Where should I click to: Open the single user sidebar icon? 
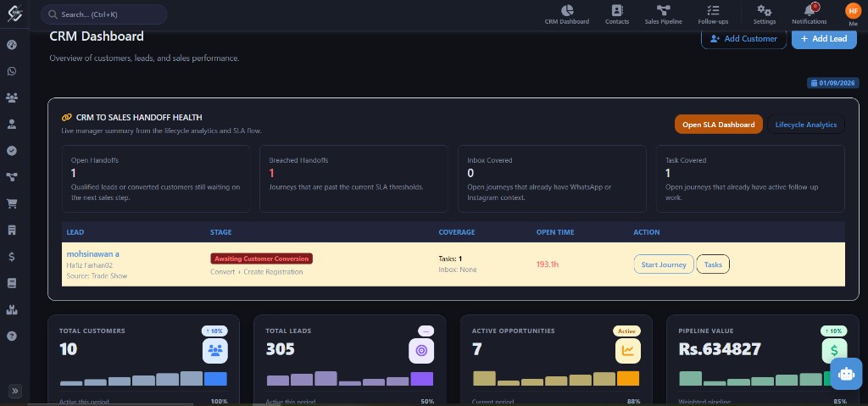12,124
